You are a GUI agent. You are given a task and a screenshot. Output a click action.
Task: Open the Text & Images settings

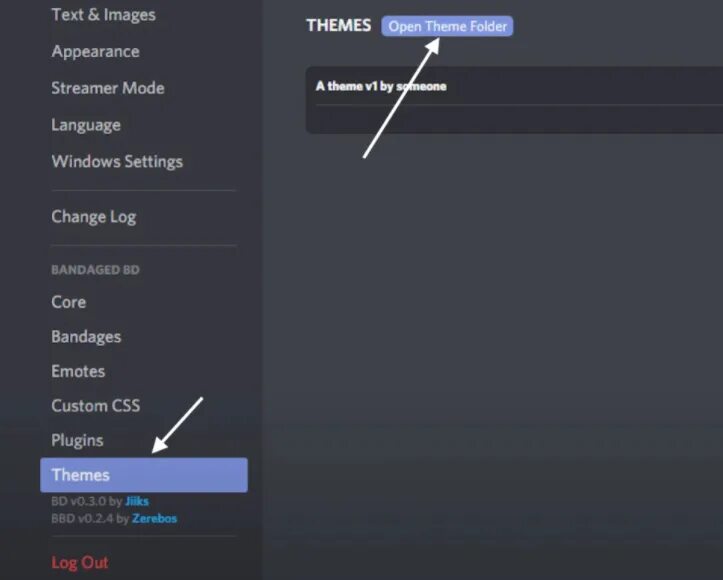pyautogui.click(x=103, y=15)
